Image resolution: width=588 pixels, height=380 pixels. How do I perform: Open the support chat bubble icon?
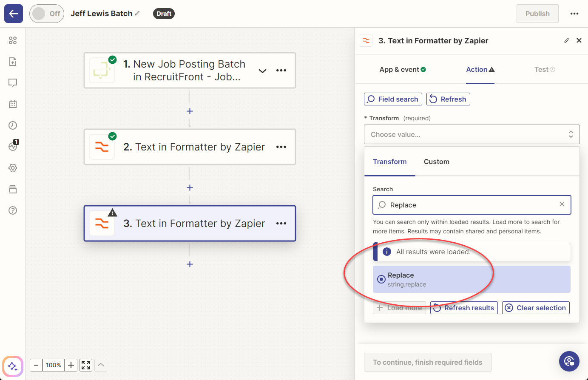tap(569, 361)
